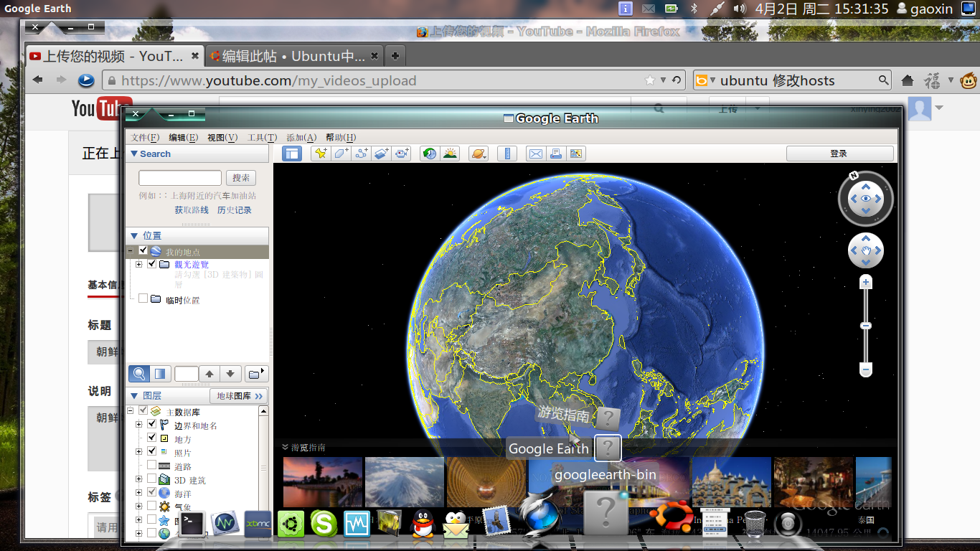Collapse the 我的地点 tree node

[x=130, y=251]
